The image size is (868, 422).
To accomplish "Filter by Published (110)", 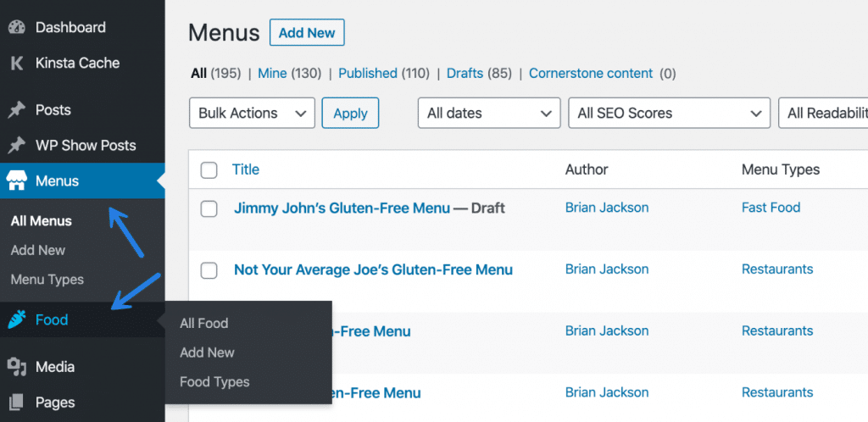I will (384, 74).
